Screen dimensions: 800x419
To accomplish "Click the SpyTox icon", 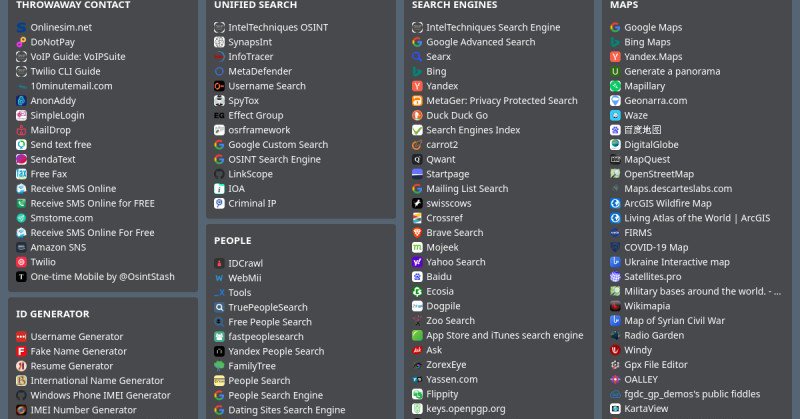I will tap(219, 101).
